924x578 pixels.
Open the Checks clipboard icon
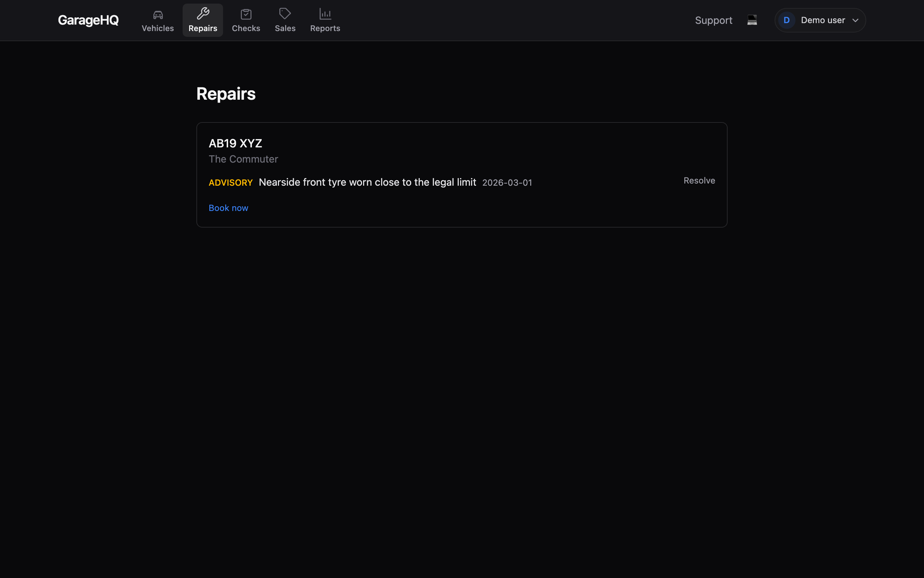coord(246,14)
